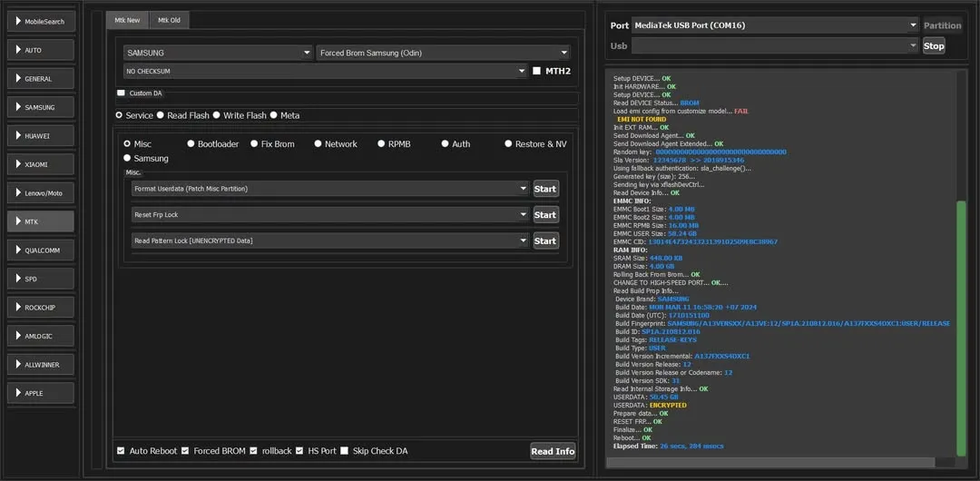
Task: Open the XIAOMI sidebar section
Action: (x=41, y=164)
